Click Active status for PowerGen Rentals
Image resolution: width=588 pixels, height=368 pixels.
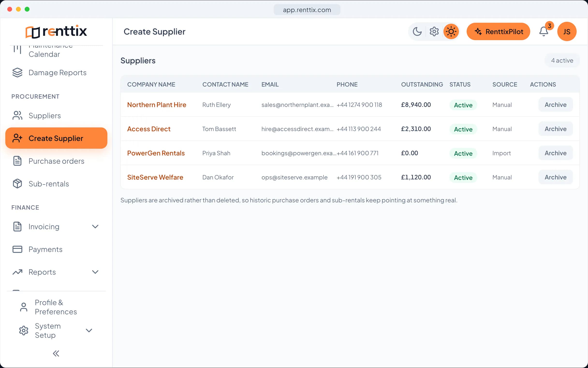click(x=463, y=153)
